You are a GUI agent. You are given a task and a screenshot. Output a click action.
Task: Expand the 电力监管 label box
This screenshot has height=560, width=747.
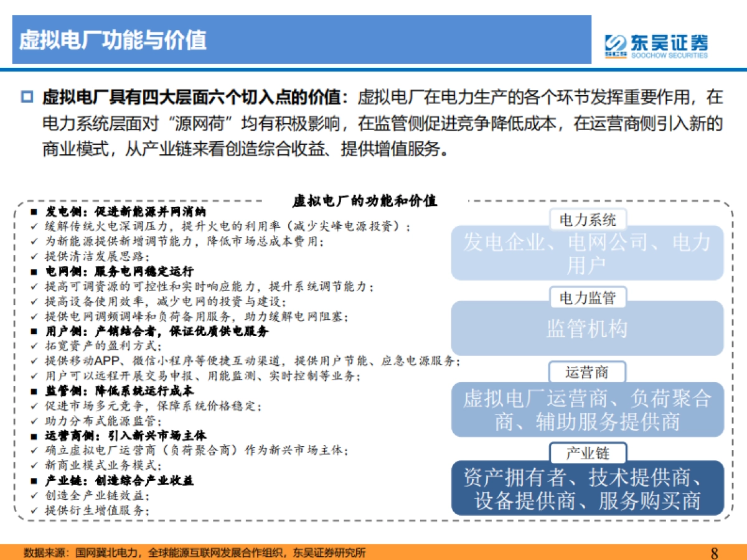pos(588,297)
